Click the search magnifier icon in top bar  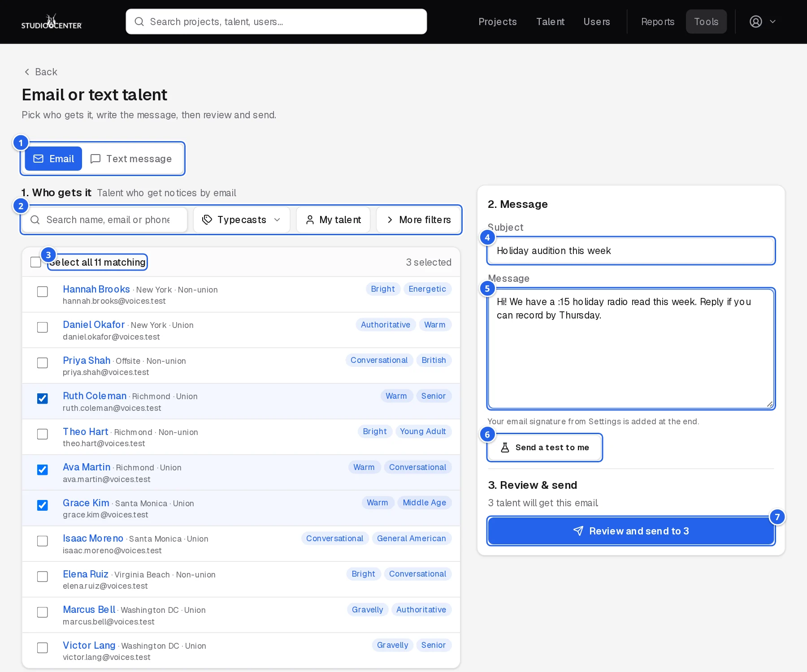point(139,22)
